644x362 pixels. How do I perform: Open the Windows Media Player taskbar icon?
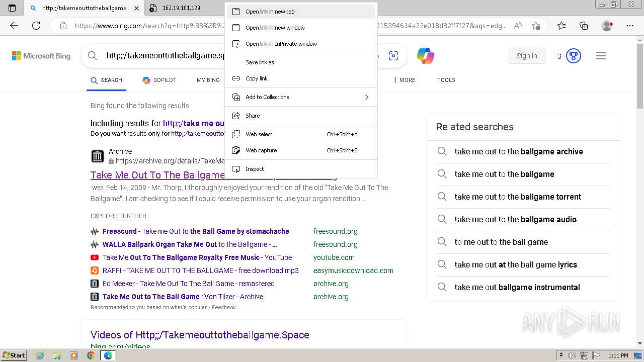(x=74, y=355)
